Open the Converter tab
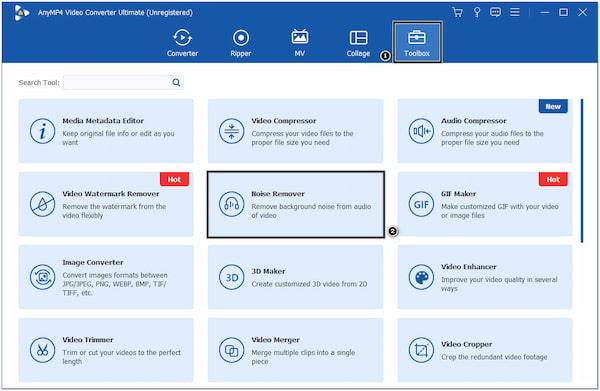 tap(182, 43)
